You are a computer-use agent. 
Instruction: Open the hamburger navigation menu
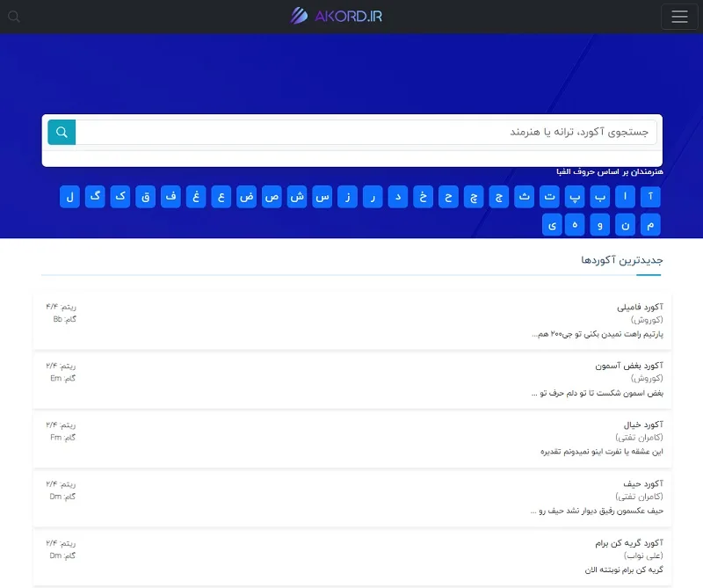[x=679, y=17]
